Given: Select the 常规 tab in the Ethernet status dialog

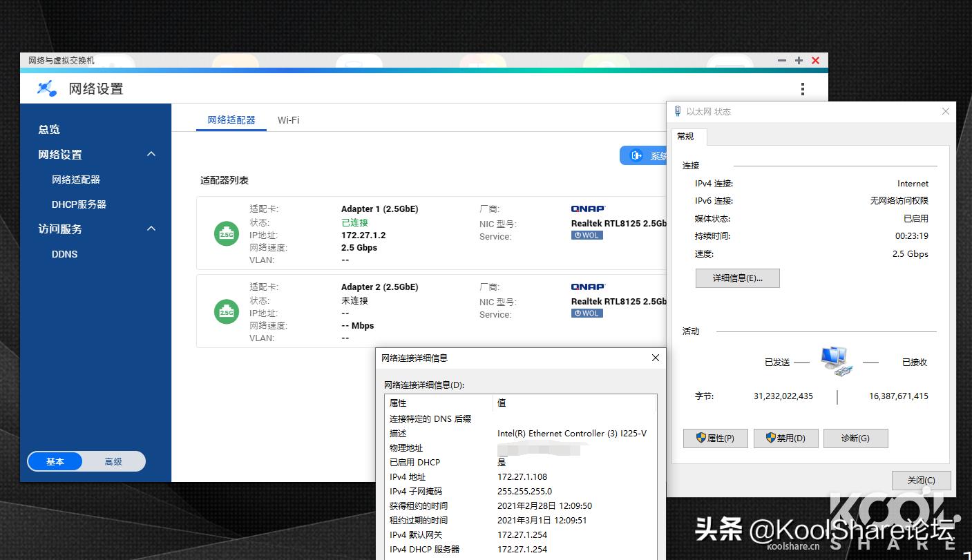Looking at the screenshot, I should 688,137.
